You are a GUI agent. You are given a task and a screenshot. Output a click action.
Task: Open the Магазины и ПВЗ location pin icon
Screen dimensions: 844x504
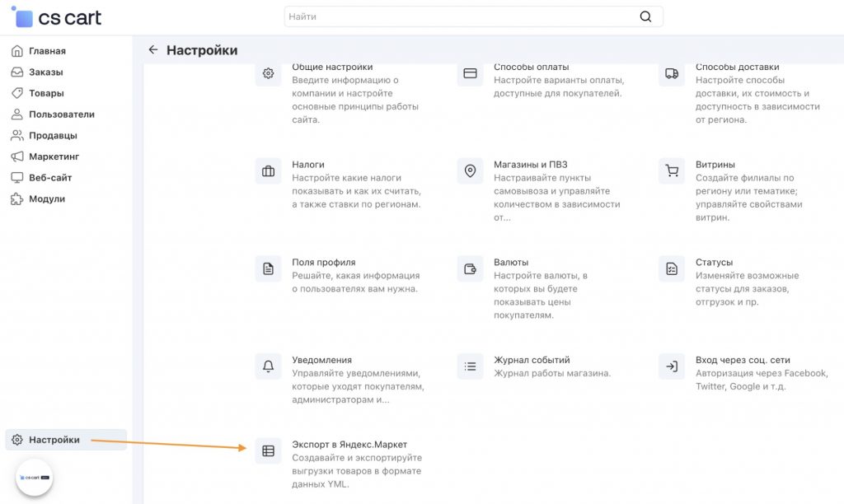pyautogui.click(x=470, y=171)
